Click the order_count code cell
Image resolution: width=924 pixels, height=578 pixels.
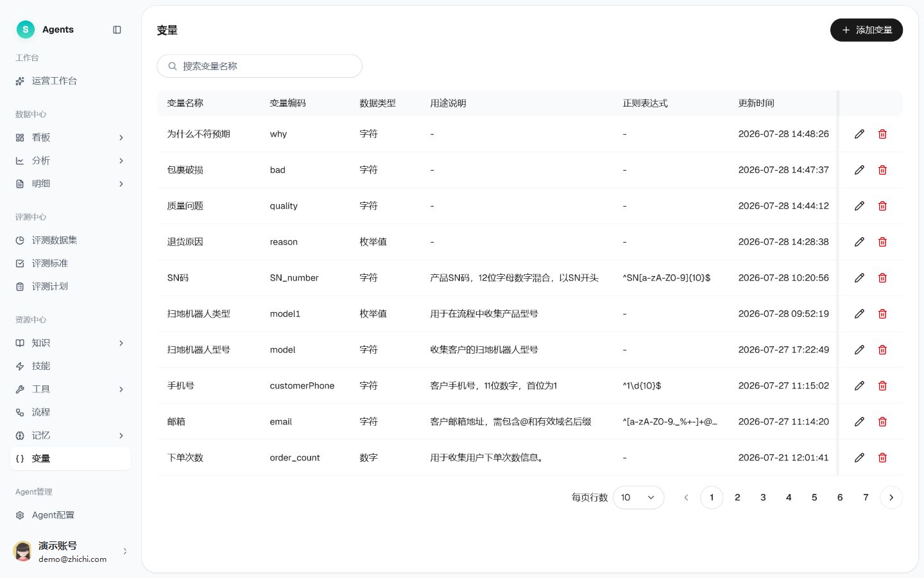[295, 458]
